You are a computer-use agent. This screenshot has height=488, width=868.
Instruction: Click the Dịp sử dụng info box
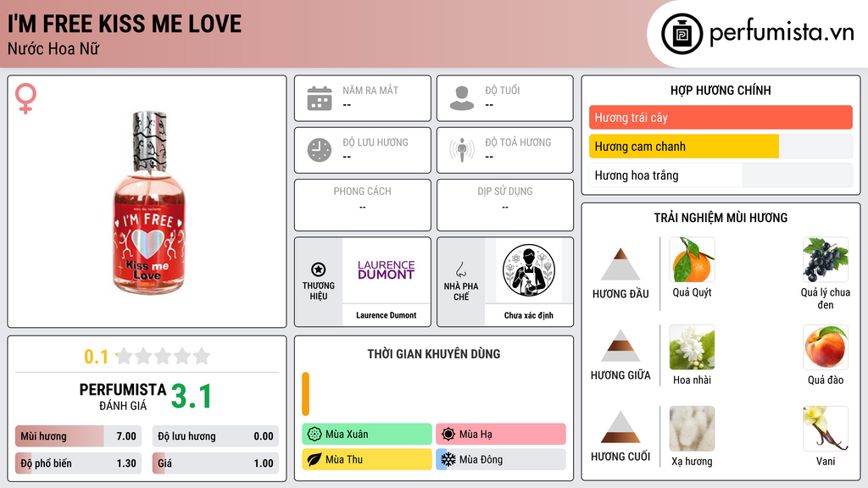505,205
